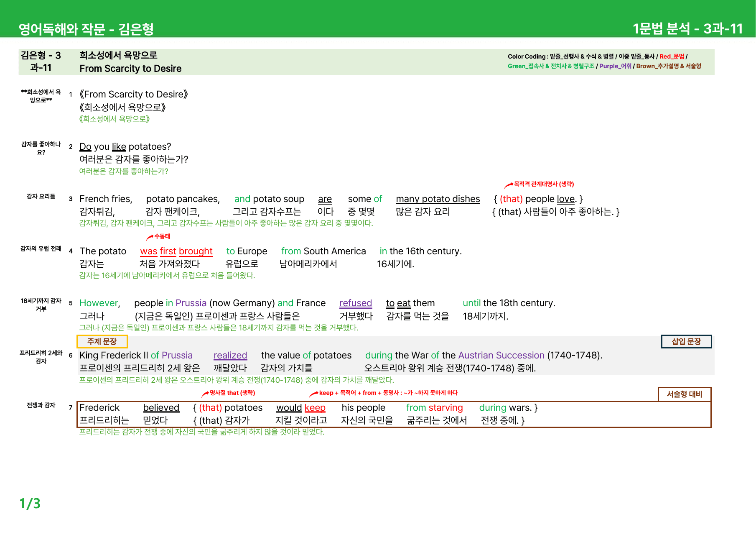756x535 pixels.
Task: Click the sidebar note '감자 요리들'
Action: (41, 196)
